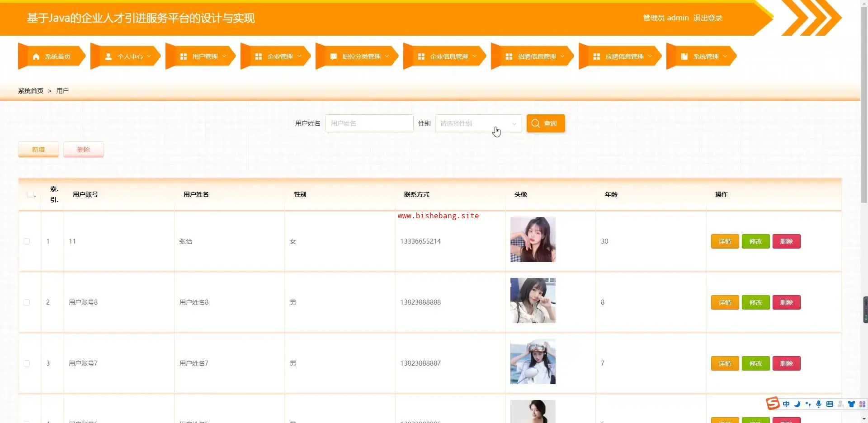868x423 pixels.
Task: Click the chat icon beside 职位分类管理
Action: click(334, 56)
